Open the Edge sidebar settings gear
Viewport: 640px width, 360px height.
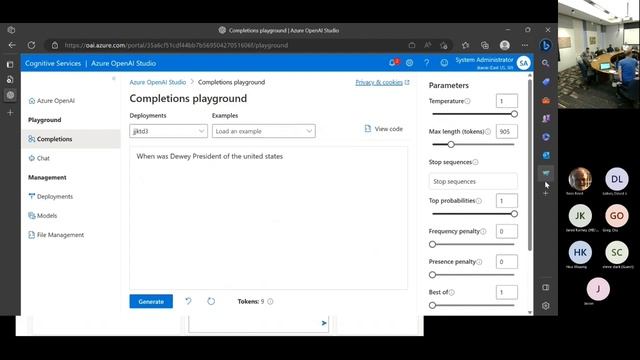[x=546, y=306]
